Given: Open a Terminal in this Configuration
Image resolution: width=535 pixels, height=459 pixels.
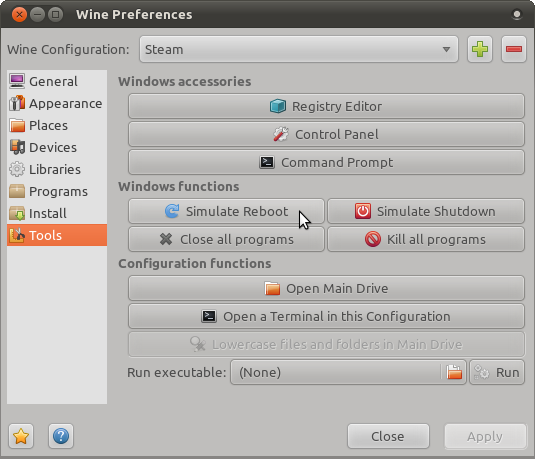Looking at the screenshot, I should (x=326, y=316).
